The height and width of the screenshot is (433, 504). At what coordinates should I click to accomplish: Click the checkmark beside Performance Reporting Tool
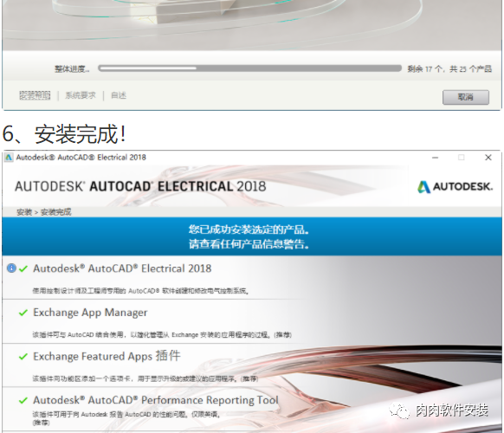[x=23, y=400]
